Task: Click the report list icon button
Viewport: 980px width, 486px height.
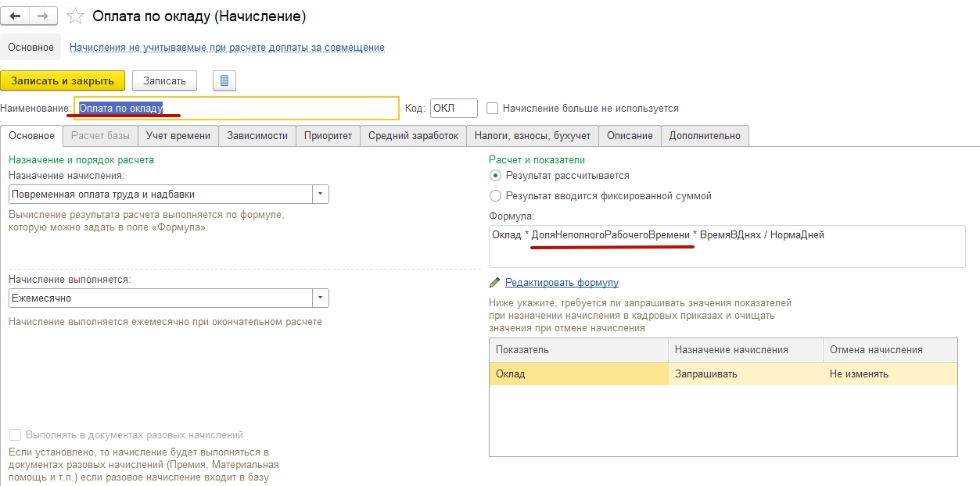Action: click(x=224, y=80)
